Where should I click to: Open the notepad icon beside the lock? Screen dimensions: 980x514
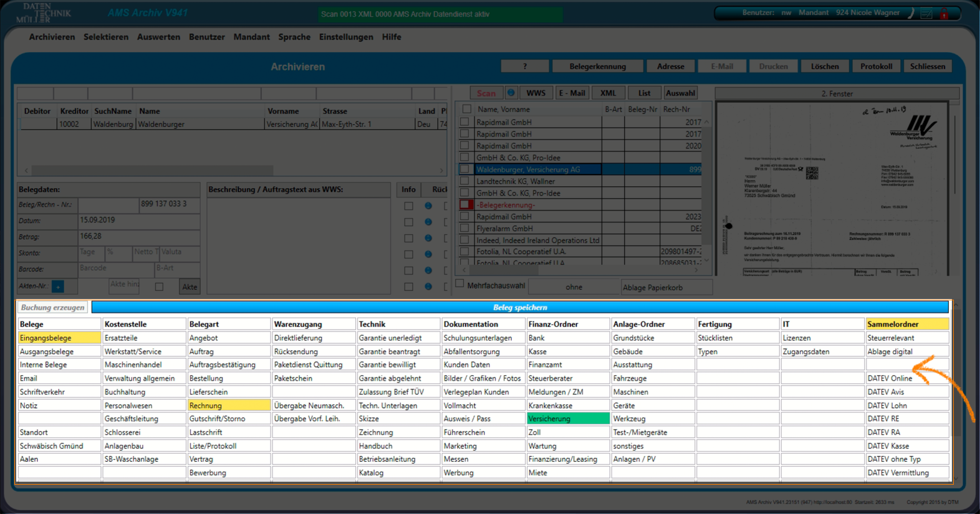tap(927, 14)
